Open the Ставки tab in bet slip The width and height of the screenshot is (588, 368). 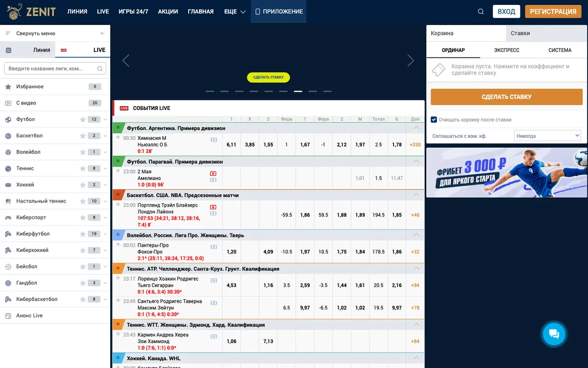(547, 33)
